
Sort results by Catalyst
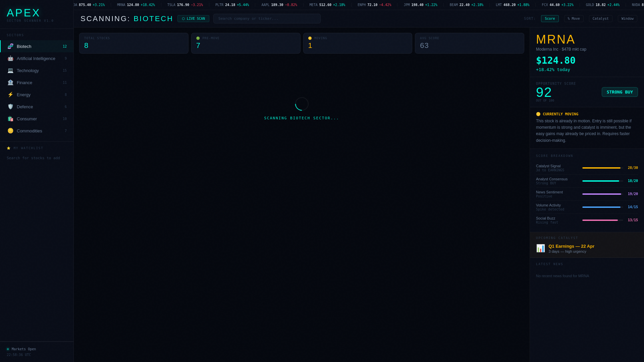600,19
